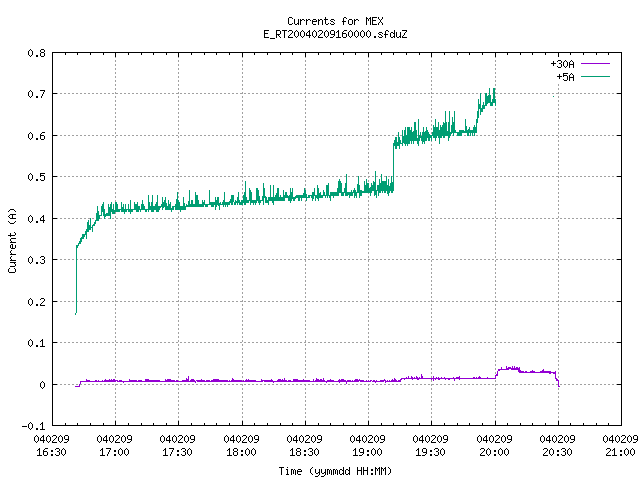Click x-axis tick label 19:30
The width and height of the screenshot is (640, 480).
click(x=430, y=452)
